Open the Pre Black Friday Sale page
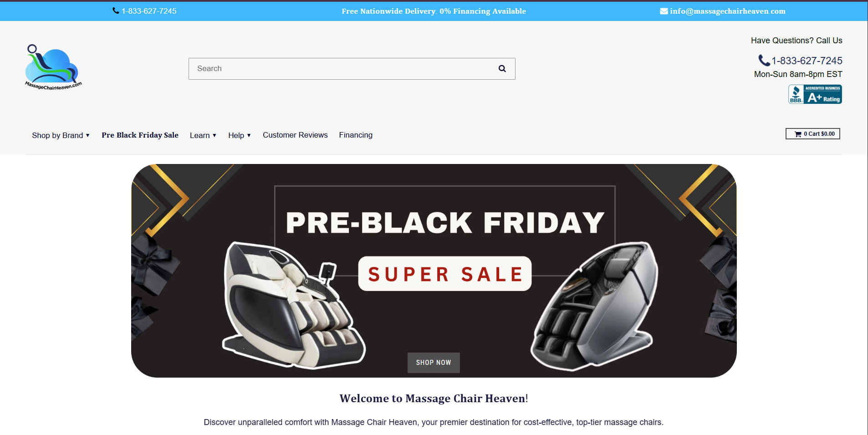 [140, 135]
